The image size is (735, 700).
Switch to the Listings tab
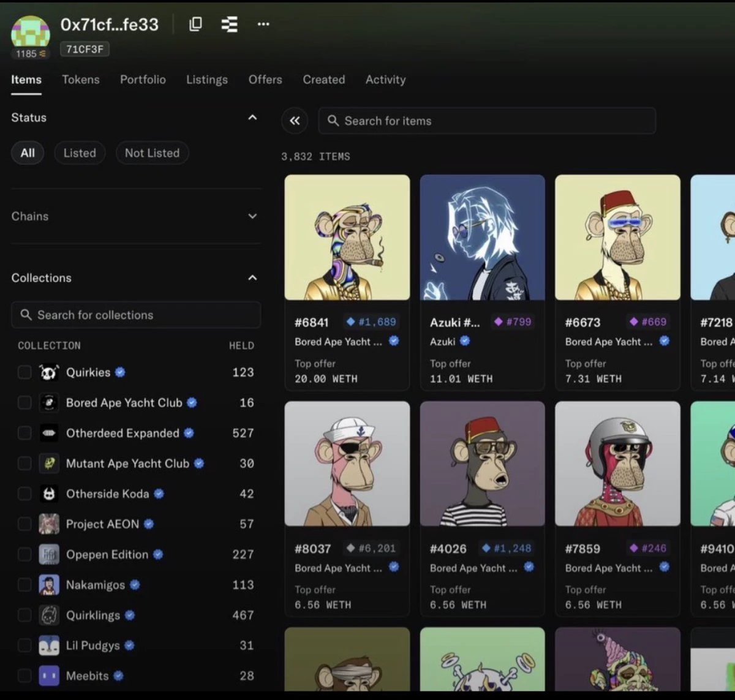pyautogui.click(x=207, y=80)
